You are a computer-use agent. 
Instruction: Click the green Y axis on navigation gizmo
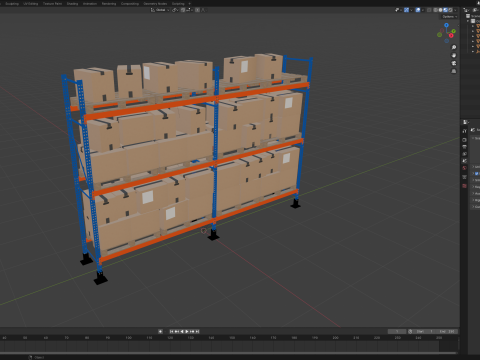(453, 31)
